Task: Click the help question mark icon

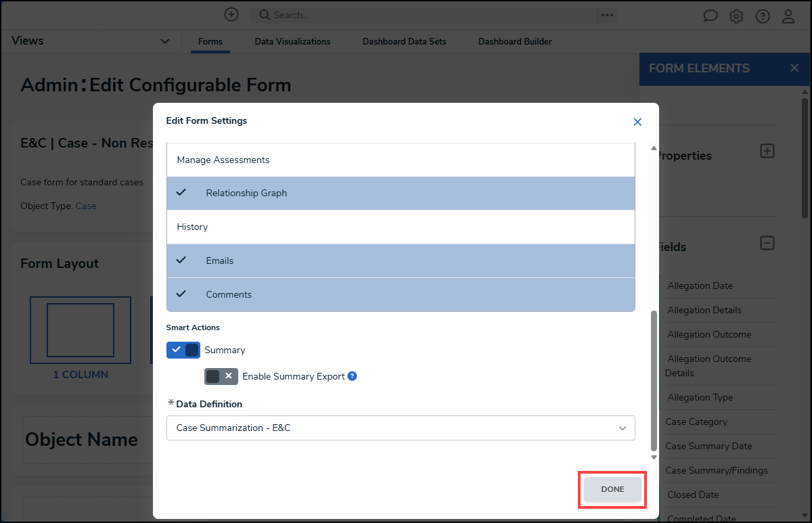Action: (x=763, y=16)
